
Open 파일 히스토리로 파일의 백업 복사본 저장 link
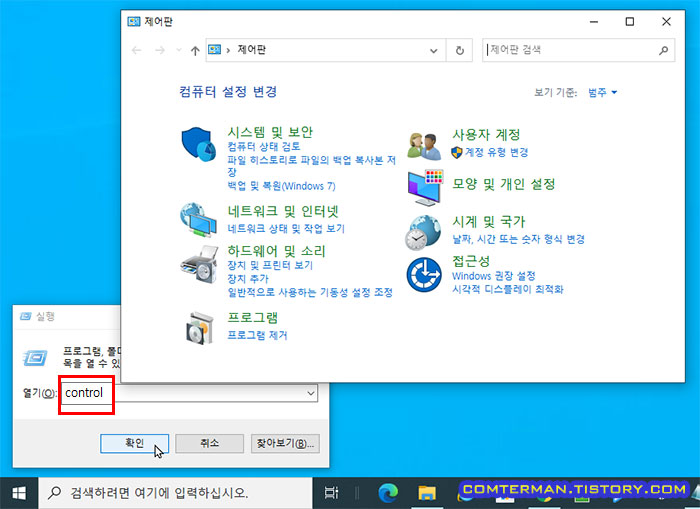pos(311,166)
